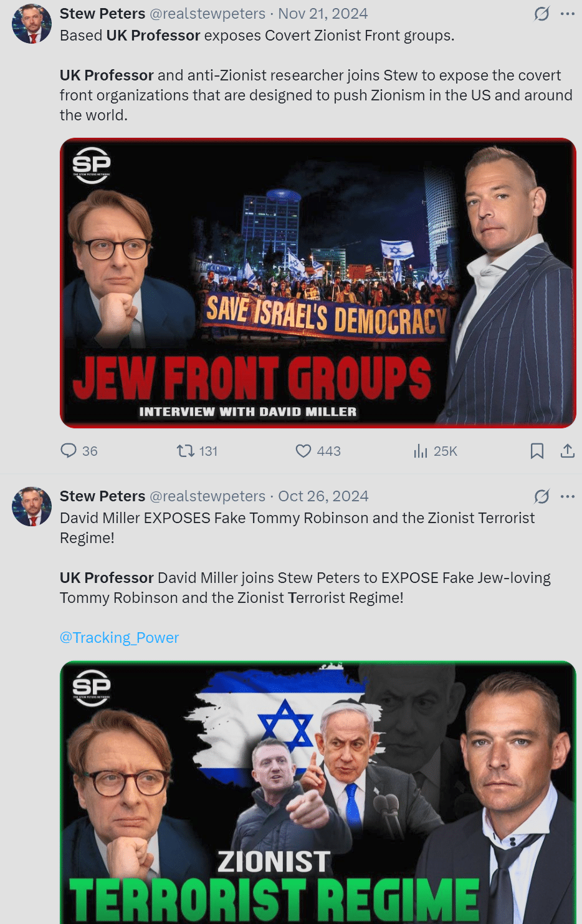The image size is (582, 924).
Task: Share the Nov 21 post
Action: pyautogui.click(x=567, y=451)
